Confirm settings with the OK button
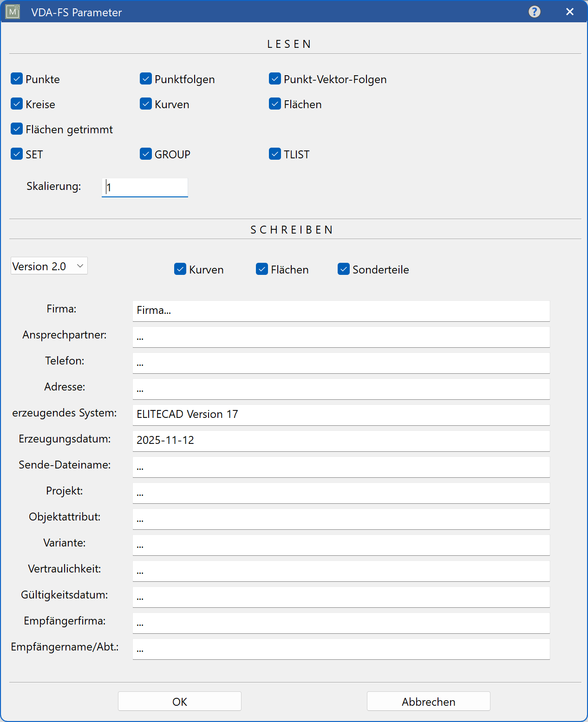The width and height of the screenshot is (588, 722). tap(179, 701)
